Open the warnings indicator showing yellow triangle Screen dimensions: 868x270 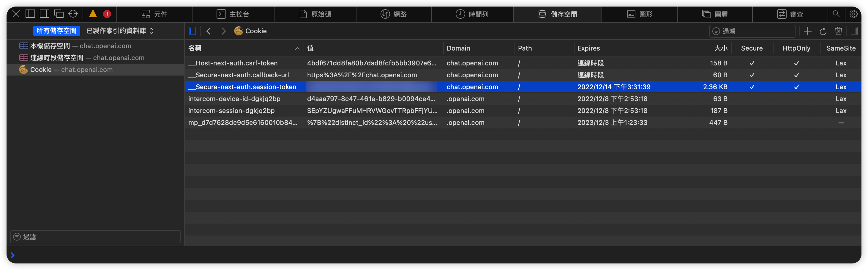(93, 13)
